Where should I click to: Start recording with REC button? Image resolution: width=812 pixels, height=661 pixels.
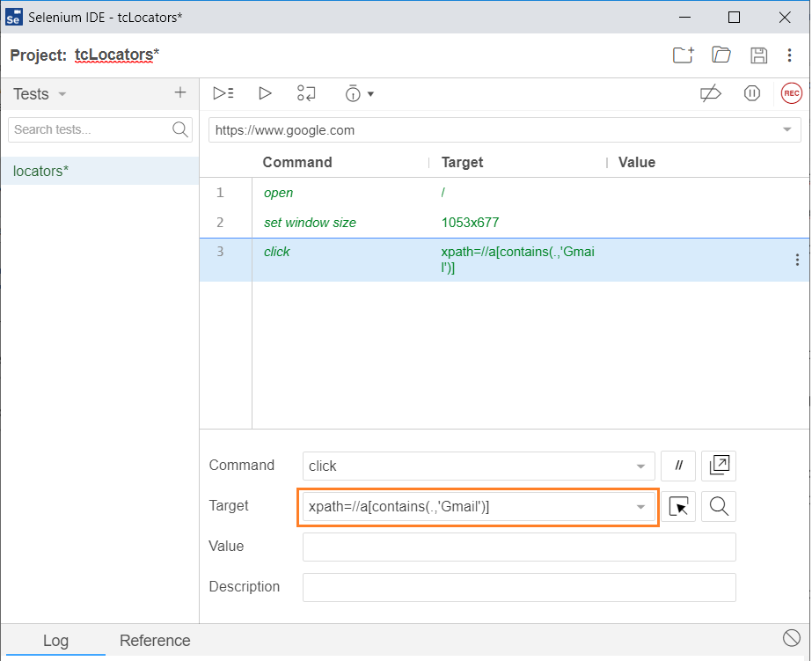click(x=791, y=93)
